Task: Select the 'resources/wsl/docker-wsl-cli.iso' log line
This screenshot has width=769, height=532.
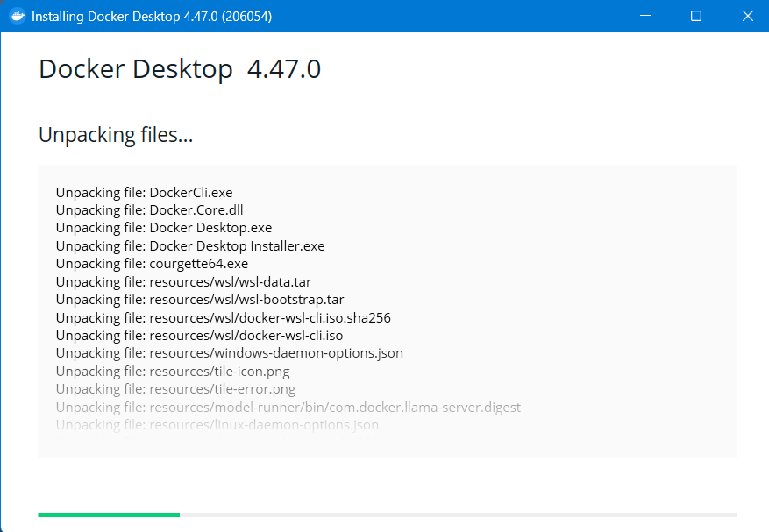Action: [200, 336]
